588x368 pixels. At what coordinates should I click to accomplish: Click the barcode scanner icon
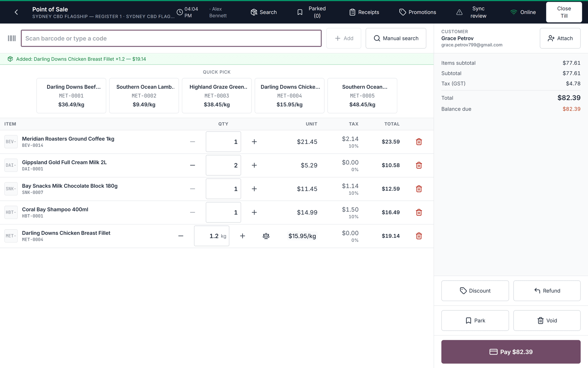pyautogui.click(x=12, y=38)
